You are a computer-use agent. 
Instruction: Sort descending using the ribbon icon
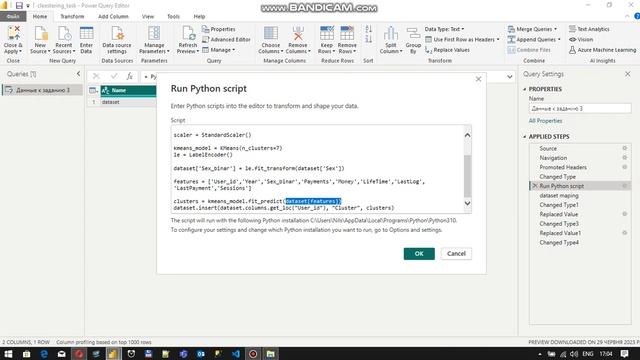(x=369, y=39)
